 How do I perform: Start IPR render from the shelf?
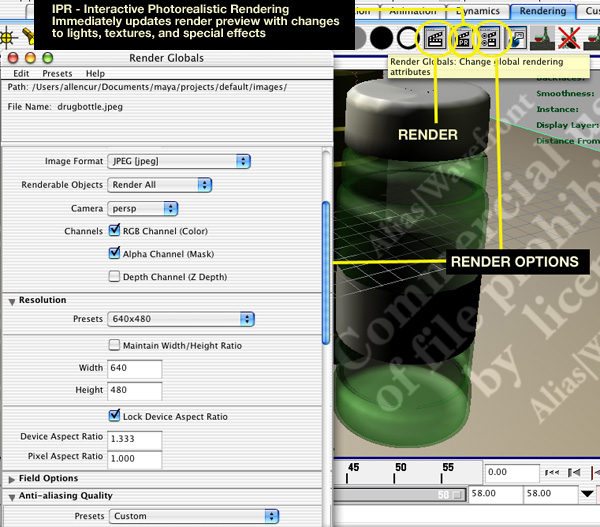click(x=464, y=39)
